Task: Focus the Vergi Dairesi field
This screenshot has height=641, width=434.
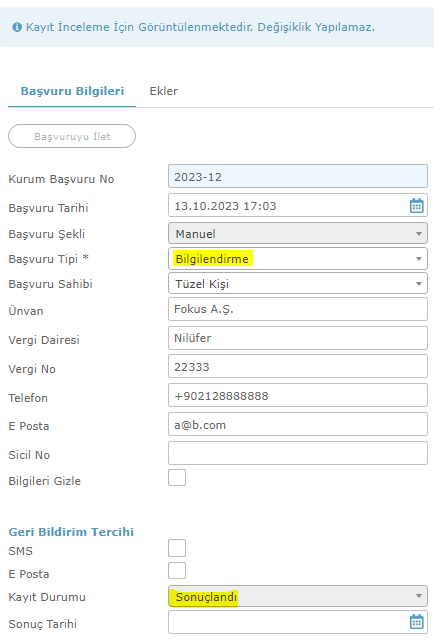Action: pos(298,338)
